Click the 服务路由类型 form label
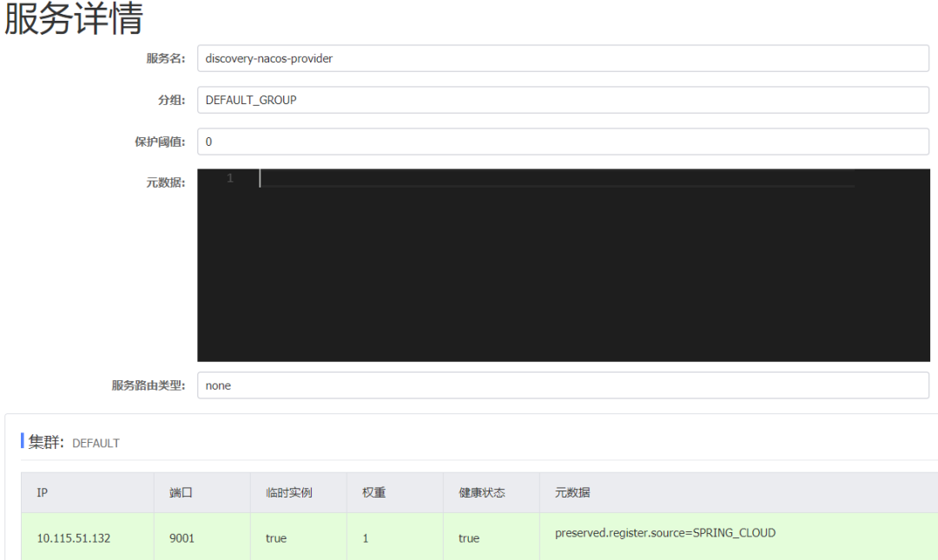938x560 pixels. 149,385
